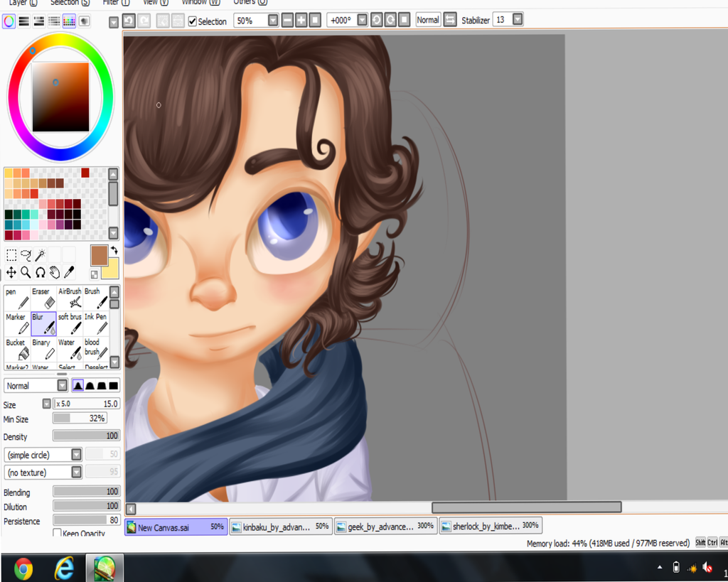Screen dimensions: 728x582
Task: Open Google Chrome from the taskbar
Action: click(23, 568)
